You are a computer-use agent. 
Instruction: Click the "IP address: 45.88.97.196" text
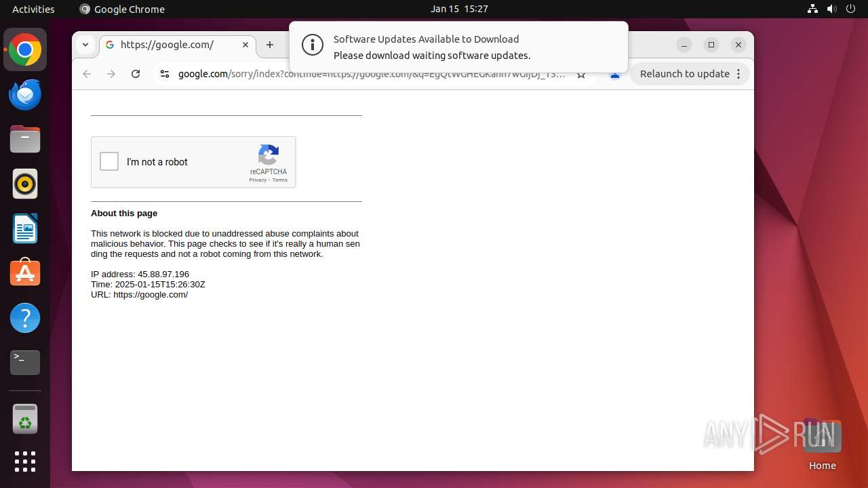pyautogui.click(x=140, y=274)
